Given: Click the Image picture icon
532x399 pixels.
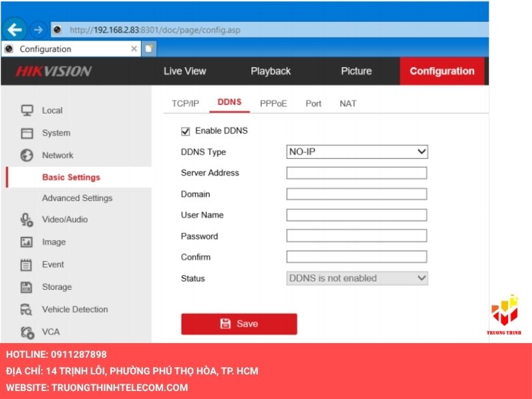Looking at the screenshot, I should (27, 242).
